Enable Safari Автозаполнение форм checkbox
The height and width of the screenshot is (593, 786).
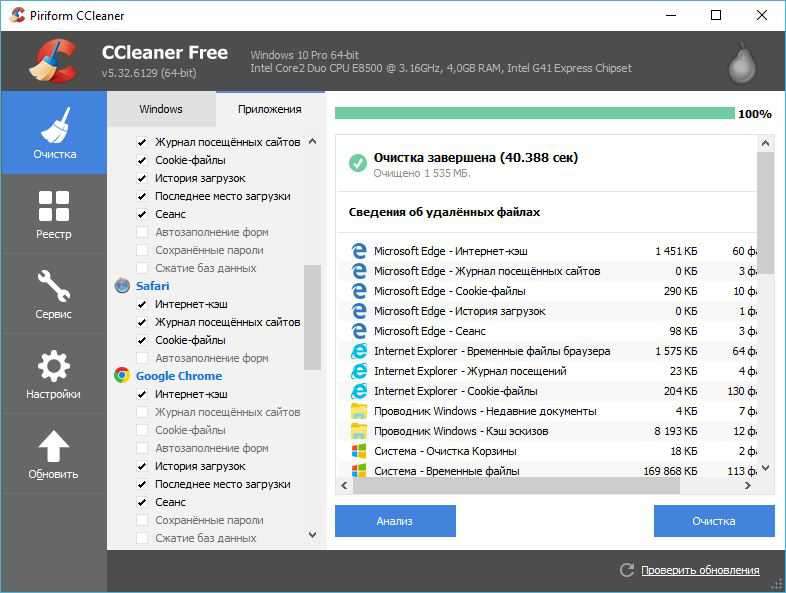pos(142,358)
